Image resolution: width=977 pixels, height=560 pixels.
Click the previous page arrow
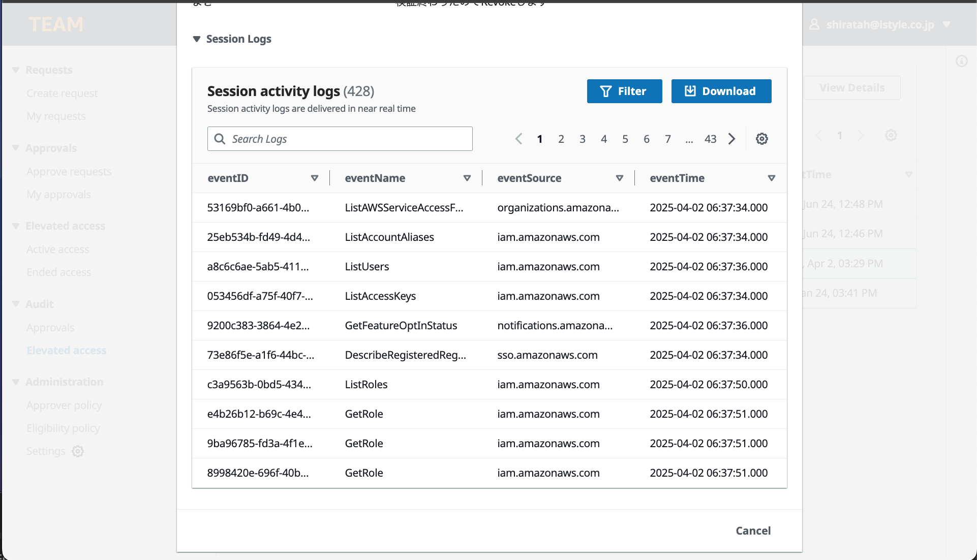pos(518,139)
